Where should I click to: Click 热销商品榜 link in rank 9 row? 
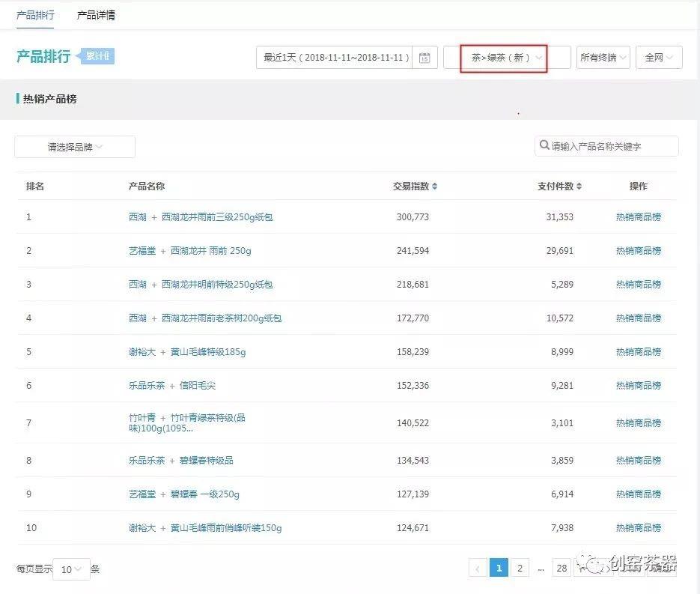(639, 494)
